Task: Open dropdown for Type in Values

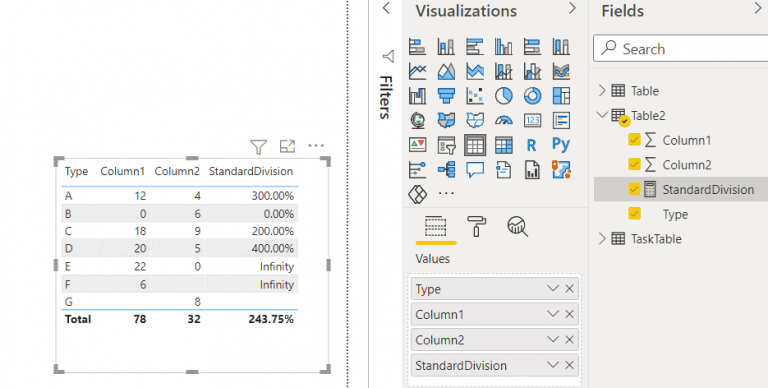Action: click(x=553, y=289)
